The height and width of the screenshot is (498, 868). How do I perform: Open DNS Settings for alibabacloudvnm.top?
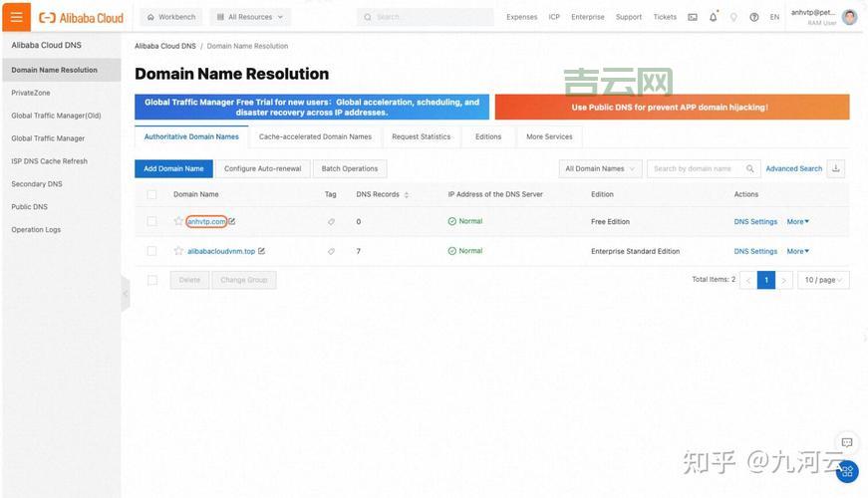point(755,251)
